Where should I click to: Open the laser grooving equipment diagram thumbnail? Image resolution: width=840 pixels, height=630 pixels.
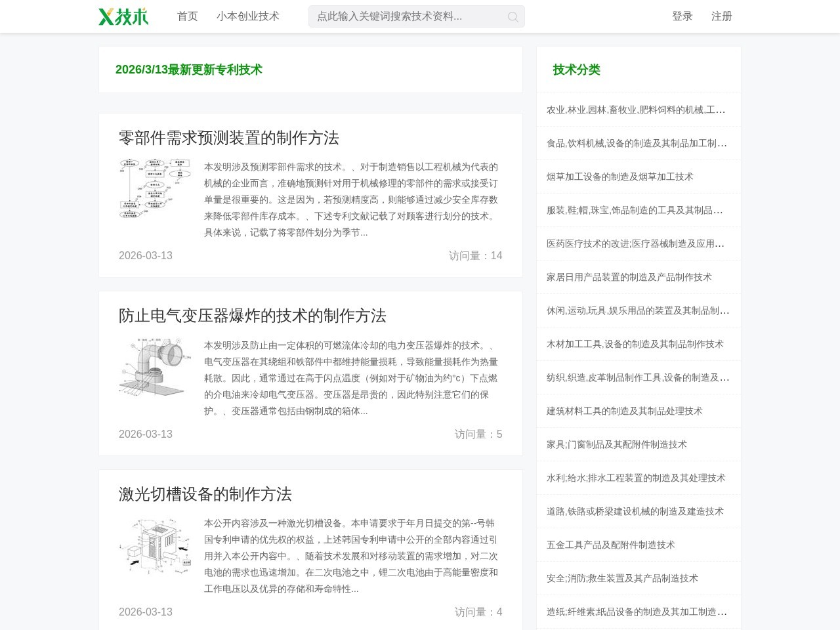[156, 545]
